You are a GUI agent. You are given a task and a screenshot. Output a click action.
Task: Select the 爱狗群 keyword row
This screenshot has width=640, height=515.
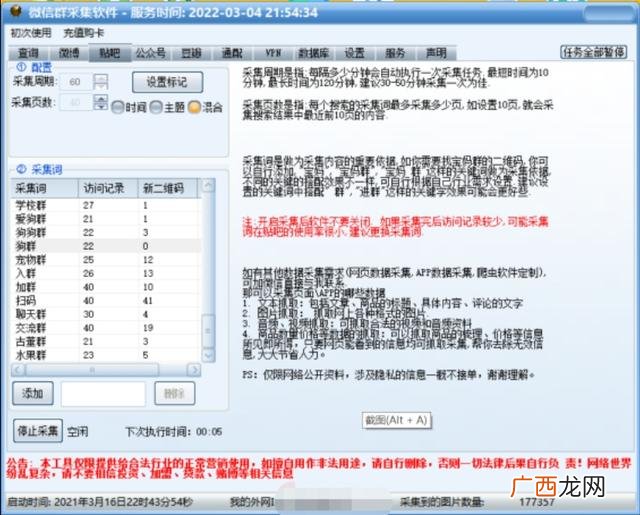[x=106, y=219]
